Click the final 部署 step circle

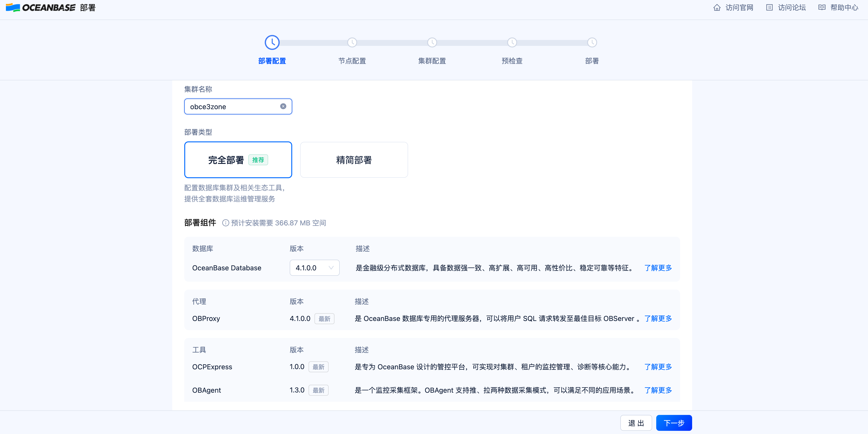(592, 42)
